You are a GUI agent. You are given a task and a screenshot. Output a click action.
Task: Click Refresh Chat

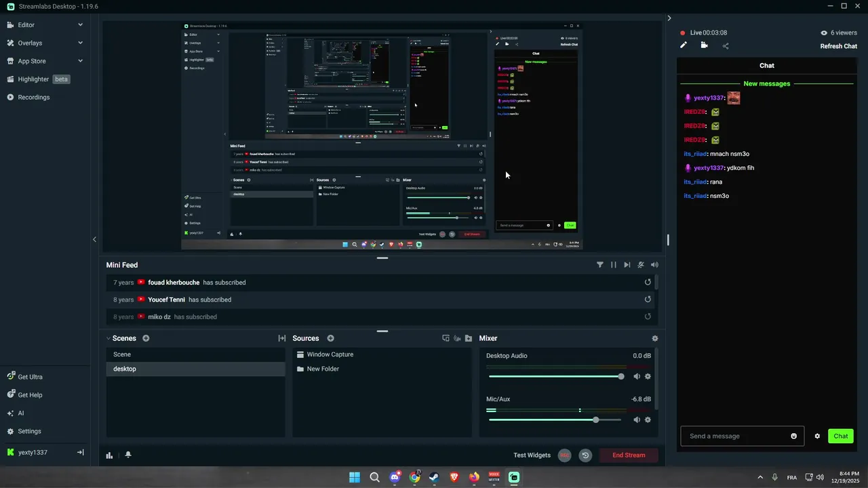839,46
